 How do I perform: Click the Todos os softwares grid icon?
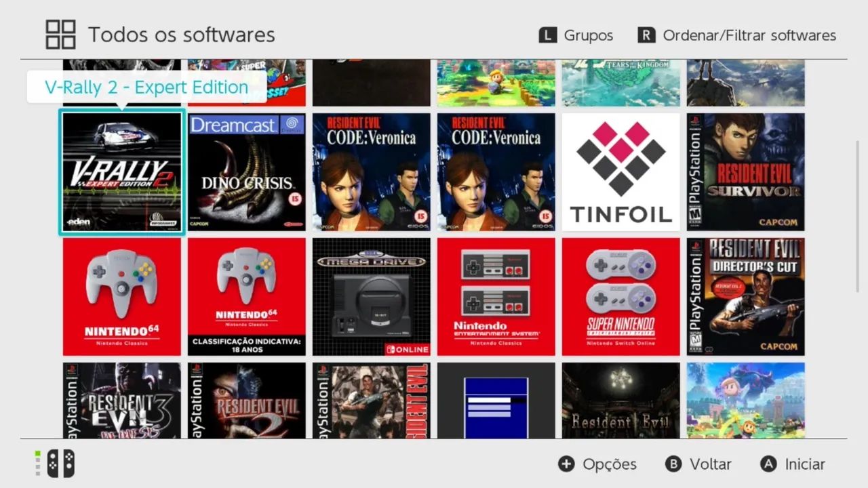coord(60,35)
